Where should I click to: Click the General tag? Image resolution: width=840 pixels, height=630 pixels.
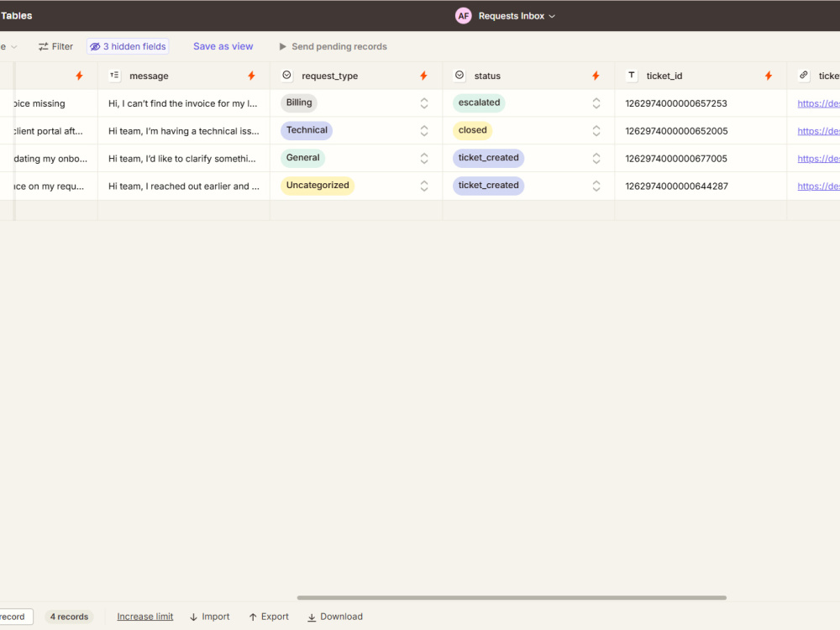302,158
